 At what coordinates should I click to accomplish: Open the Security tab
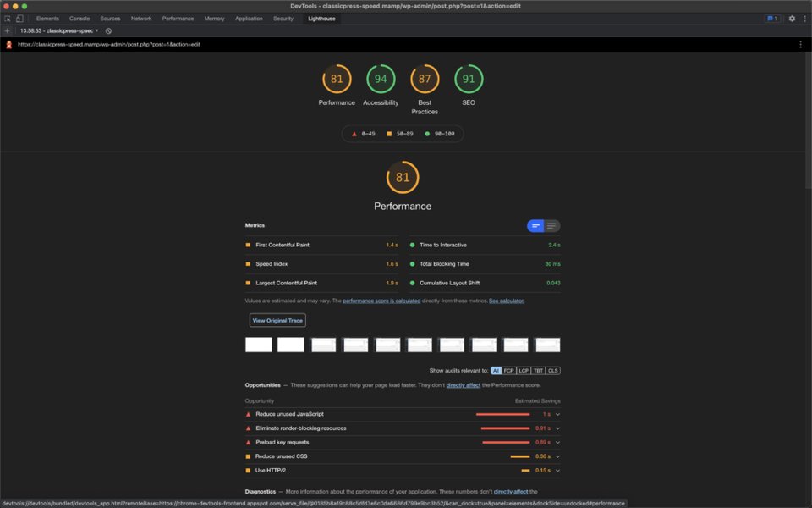tap(283, 19)
